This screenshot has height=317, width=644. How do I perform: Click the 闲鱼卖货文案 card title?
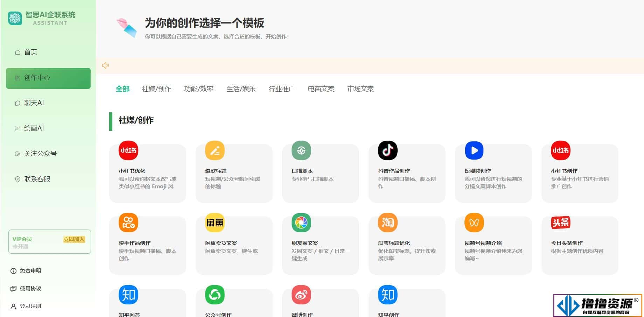click(x=221, y=243)
